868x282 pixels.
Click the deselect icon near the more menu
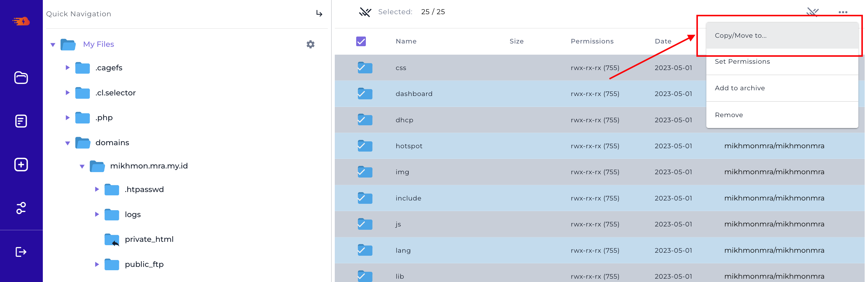pos(813,12)
